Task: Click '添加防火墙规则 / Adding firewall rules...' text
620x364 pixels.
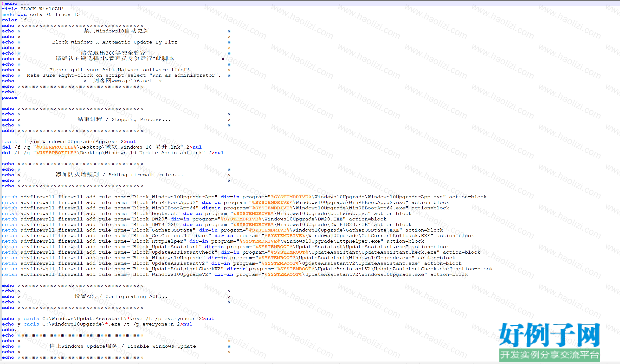Action: click(x=119, y=175)
